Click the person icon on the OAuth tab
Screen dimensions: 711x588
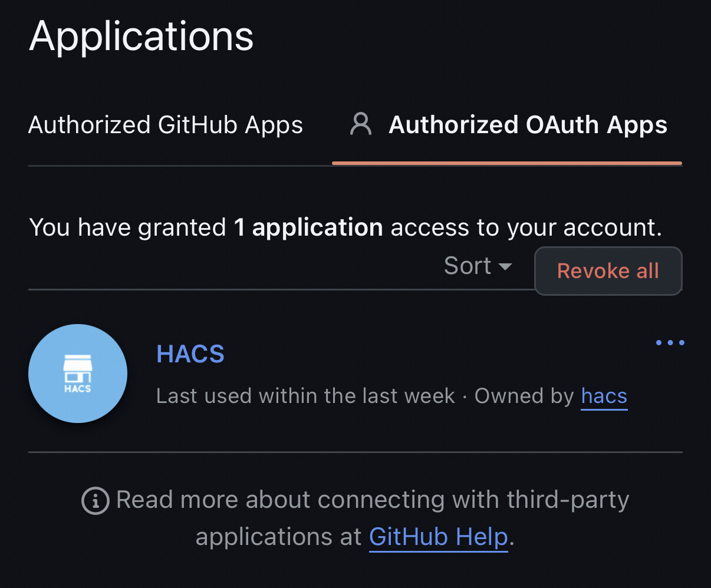click(x=361, y=125)
